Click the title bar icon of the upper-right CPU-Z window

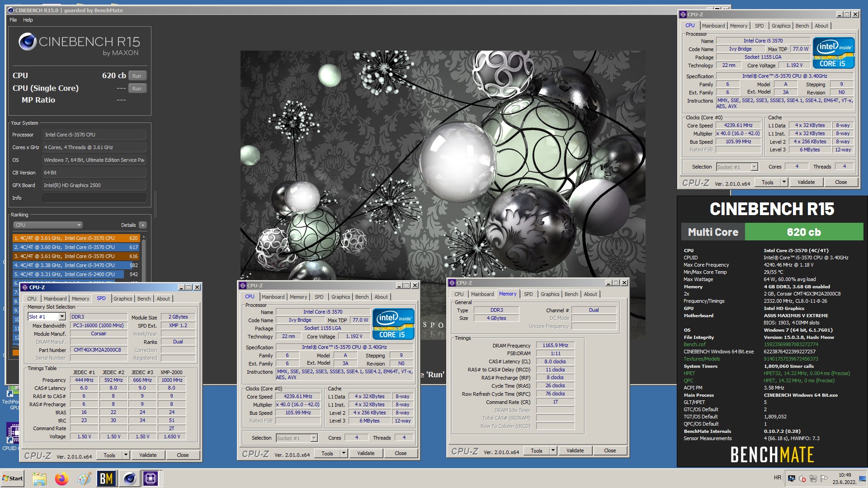[x=683, y=14]
